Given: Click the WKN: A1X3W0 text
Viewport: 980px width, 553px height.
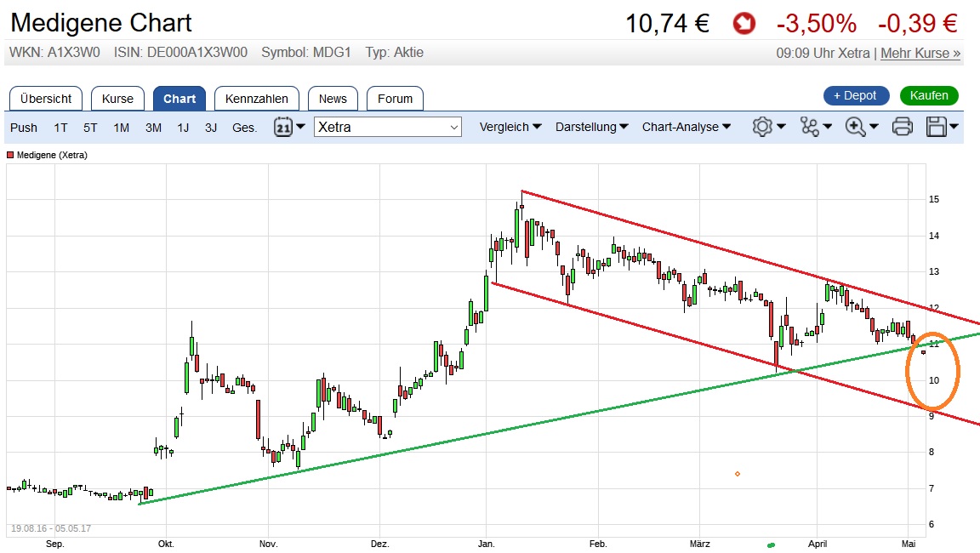Looking at the screenshot, I should pyautogui.click(x=54, y=53).
